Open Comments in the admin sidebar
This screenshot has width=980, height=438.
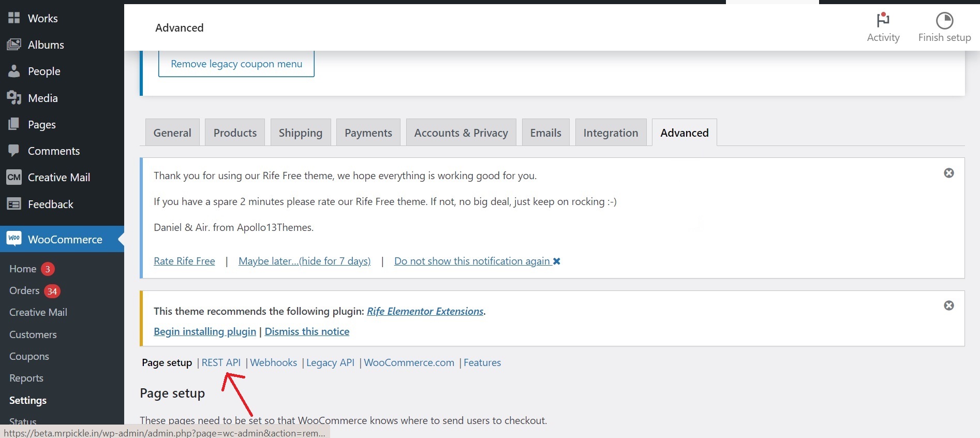(53, 151)
